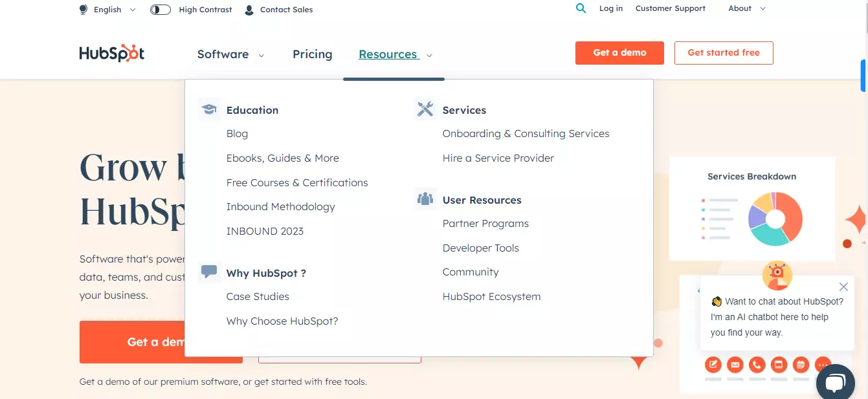The image size is (868, 399).
Task: Select Inbound Methodology
Action: click(281, 207)
